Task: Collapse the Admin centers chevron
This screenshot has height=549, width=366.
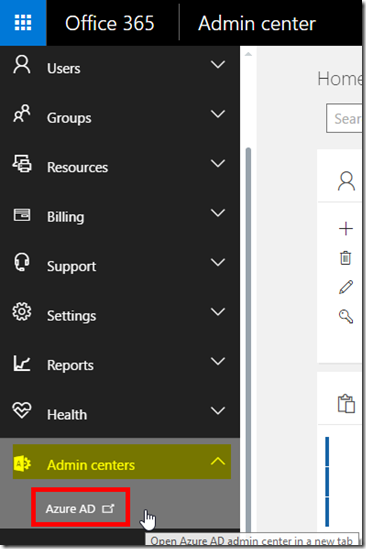Action: point(218,461)
